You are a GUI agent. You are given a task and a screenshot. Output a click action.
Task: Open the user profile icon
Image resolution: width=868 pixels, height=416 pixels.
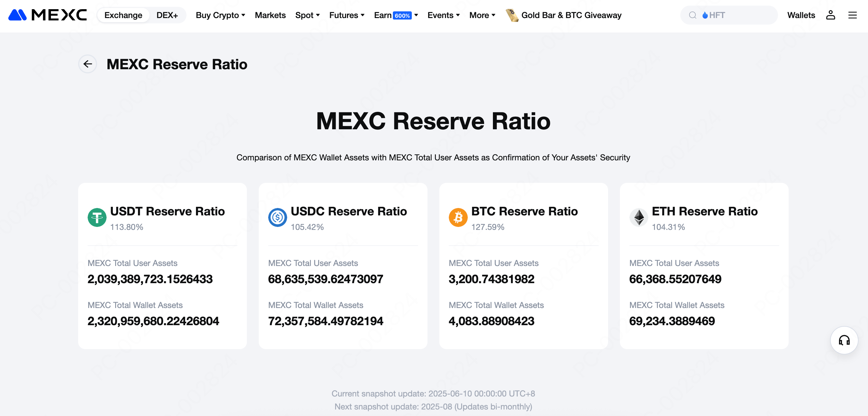pos(830,15)
